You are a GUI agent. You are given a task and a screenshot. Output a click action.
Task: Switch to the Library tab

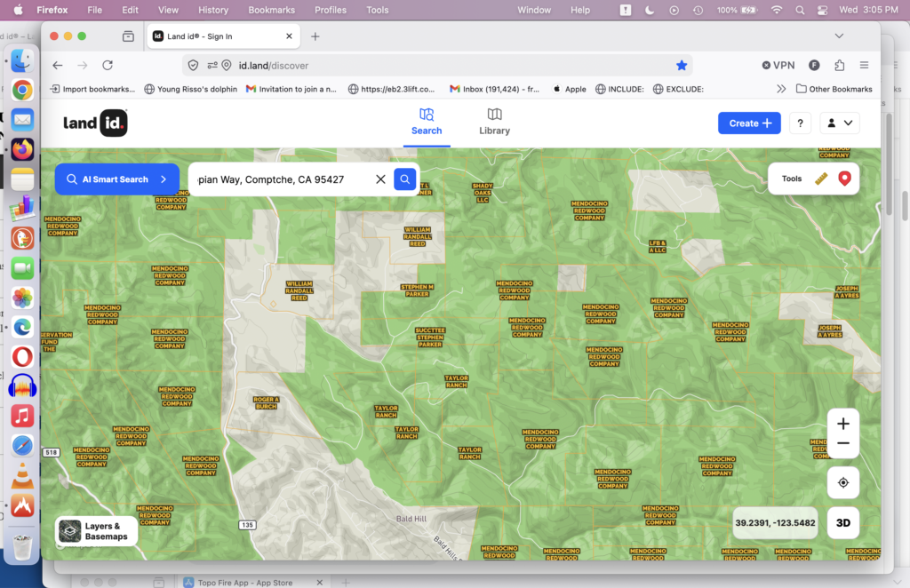pyautogui.click(x=494, y=122)
